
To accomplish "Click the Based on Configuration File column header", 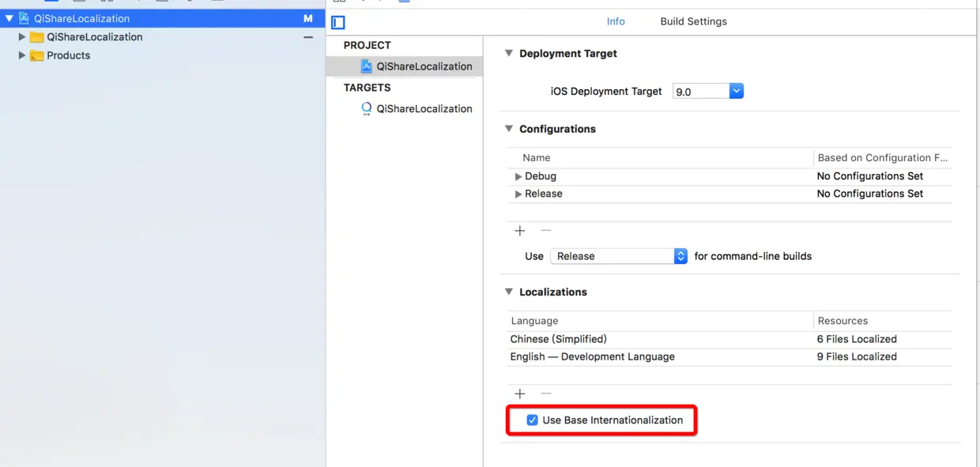I will tap(883, 158).
